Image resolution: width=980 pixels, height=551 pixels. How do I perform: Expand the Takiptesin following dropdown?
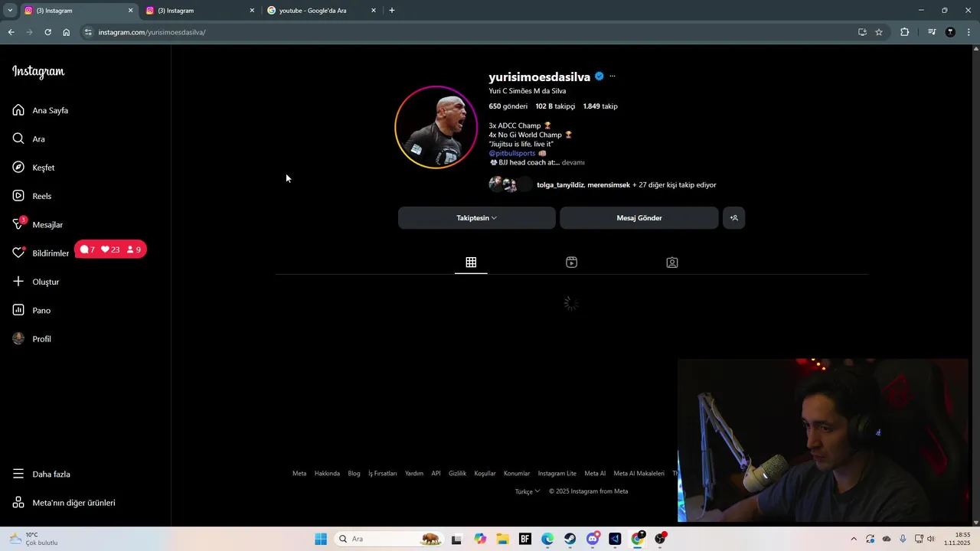coord(477,218)
